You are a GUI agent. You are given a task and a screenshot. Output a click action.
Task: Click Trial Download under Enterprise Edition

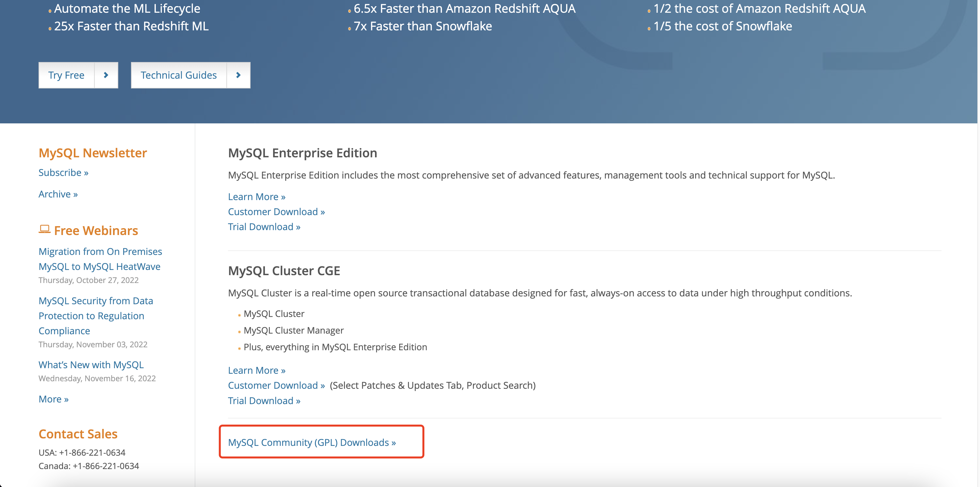tap(264, 227)
